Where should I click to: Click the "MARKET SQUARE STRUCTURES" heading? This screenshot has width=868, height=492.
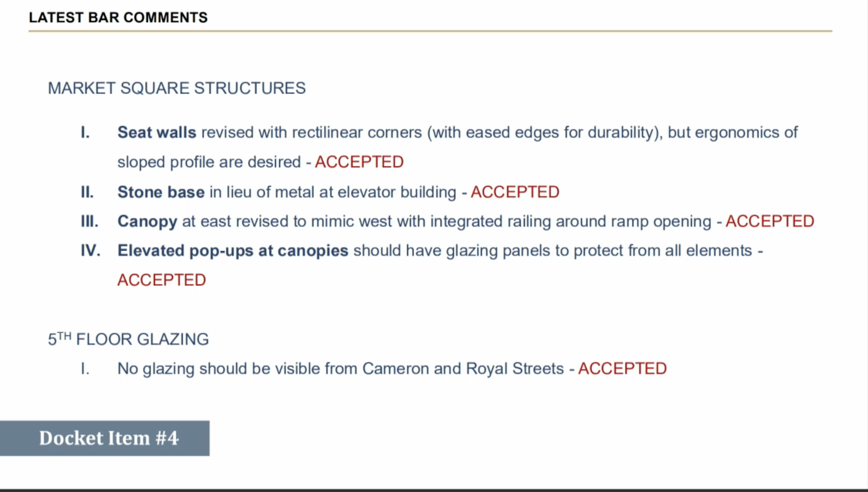(x=177, y=88)
